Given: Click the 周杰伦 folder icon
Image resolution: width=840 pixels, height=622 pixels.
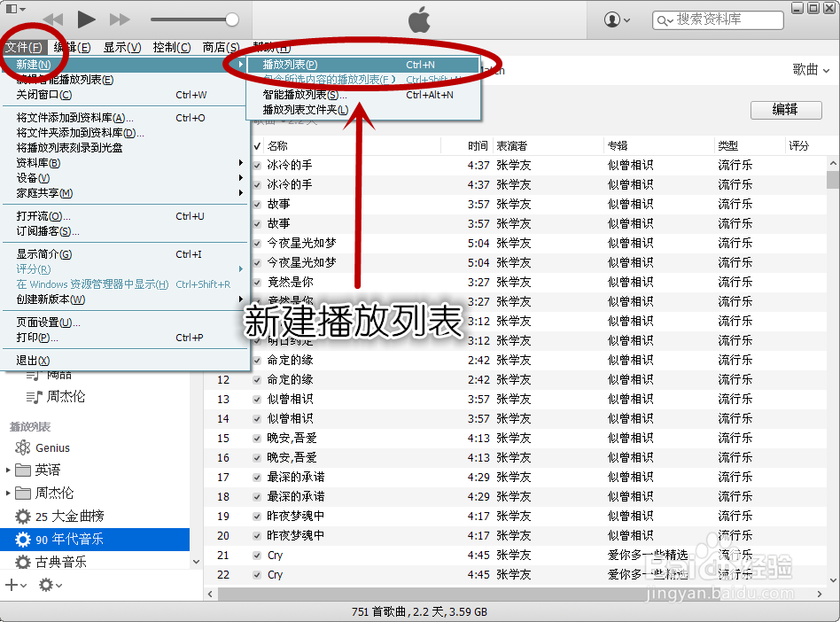Looking at the screenshot, I should (23, 493).
